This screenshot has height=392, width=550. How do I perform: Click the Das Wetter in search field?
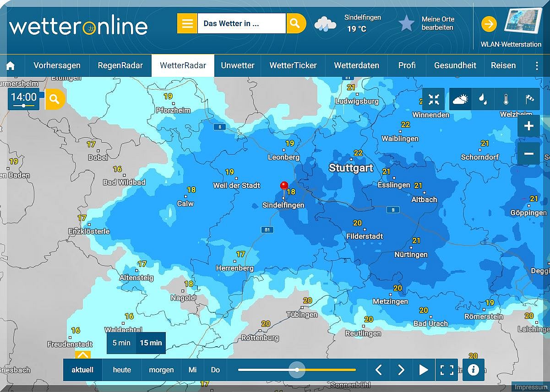[241, 23]
